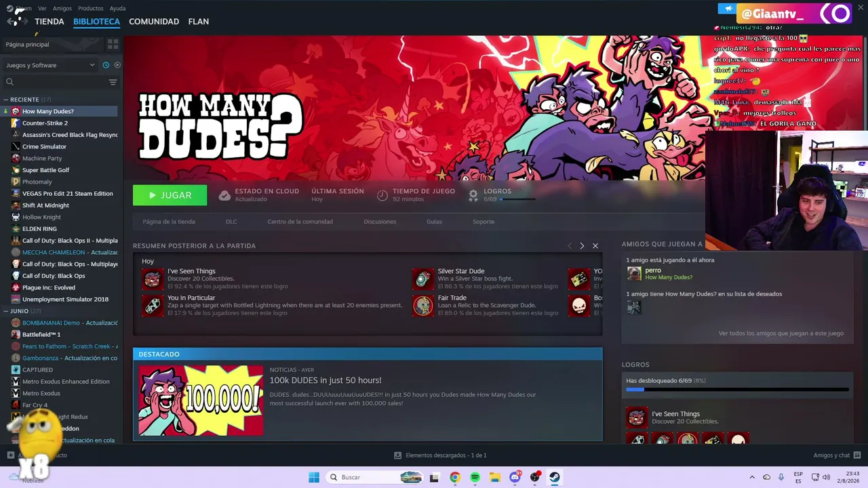The height and width of the screenshot is (488, 868).
Task: Open the 100k DUDES in just 50 hours article
Action: point(325,380)
